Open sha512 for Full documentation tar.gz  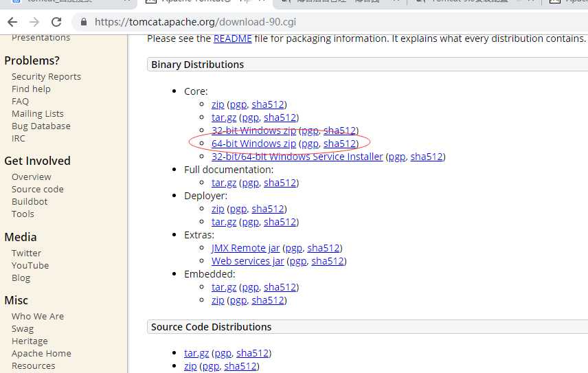(280, 183)
